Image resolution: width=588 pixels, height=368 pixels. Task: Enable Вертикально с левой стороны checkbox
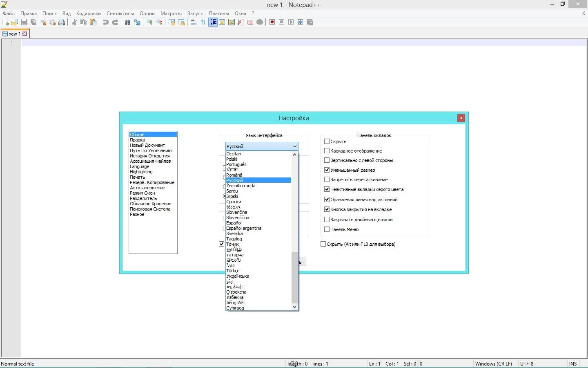click(x=327, y=160)
